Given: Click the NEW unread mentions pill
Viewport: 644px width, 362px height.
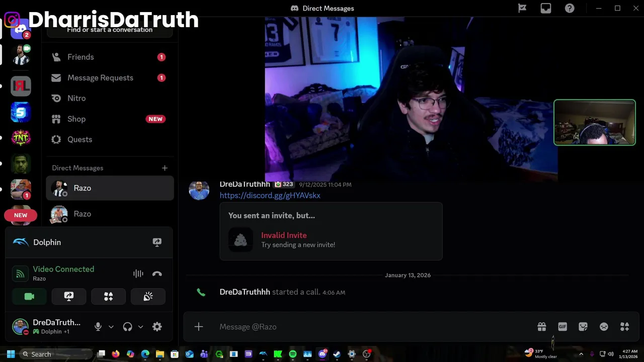Looking at the screenshot, I should (x=21, y=215).
